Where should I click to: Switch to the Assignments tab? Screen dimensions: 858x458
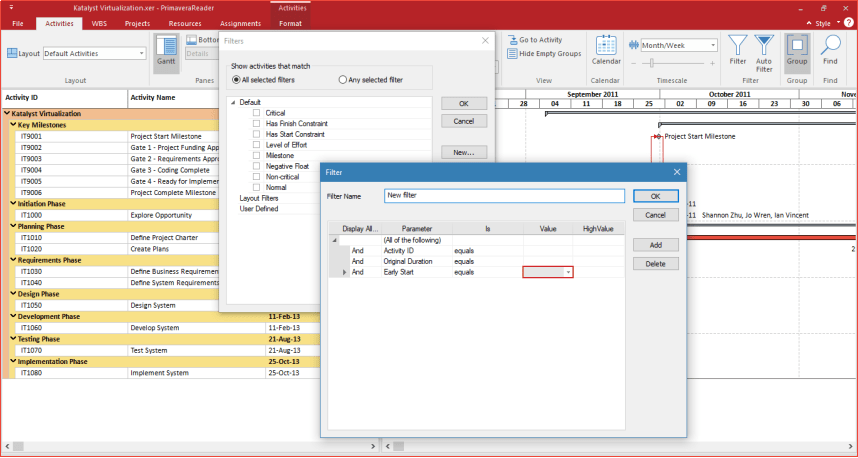pos(240,24)
